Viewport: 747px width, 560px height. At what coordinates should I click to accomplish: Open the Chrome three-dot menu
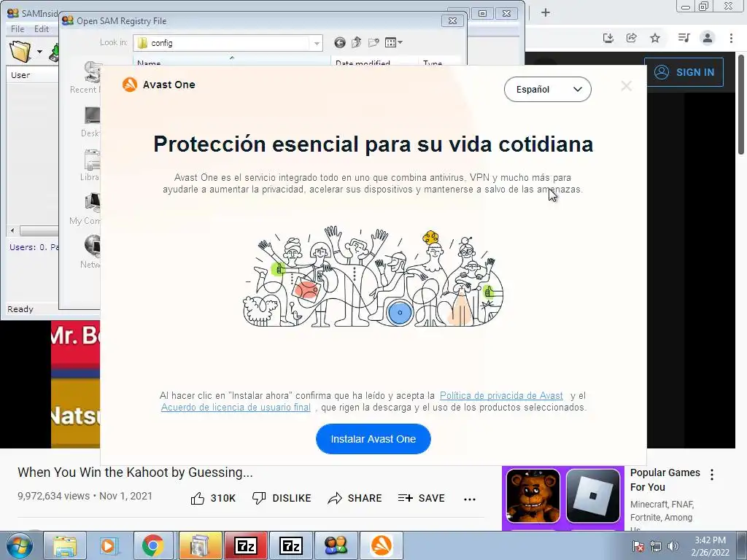click(731, 38)
